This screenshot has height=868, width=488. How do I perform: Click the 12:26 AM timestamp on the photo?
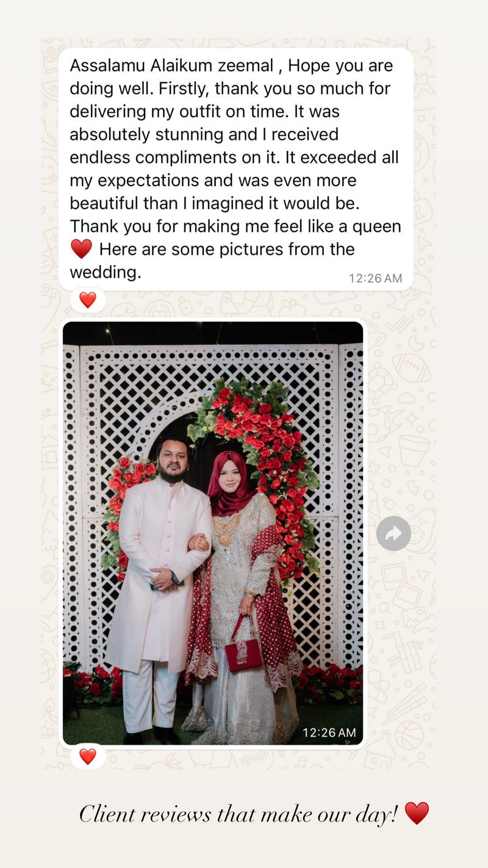(x=329, y=732)
